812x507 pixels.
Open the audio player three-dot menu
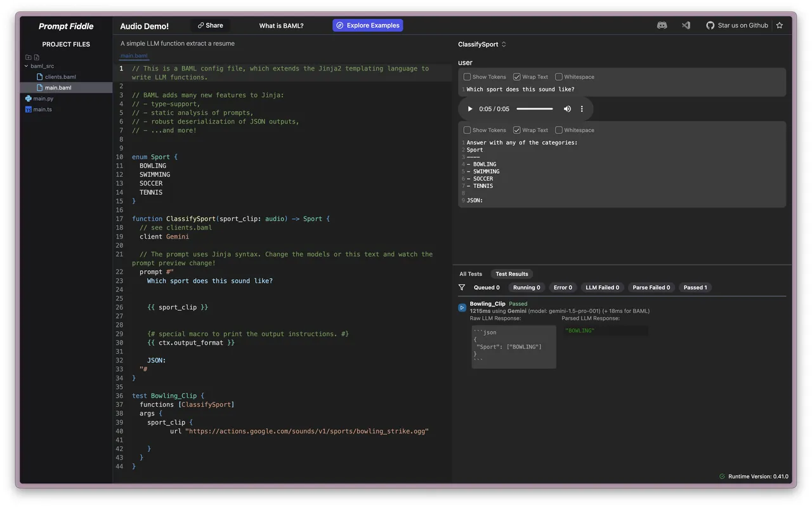[582, 109]
